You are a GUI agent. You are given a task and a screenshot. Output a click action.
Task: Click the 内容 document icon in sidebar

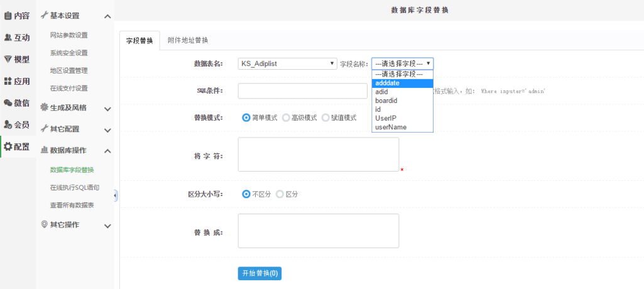(x=8, y=16)
